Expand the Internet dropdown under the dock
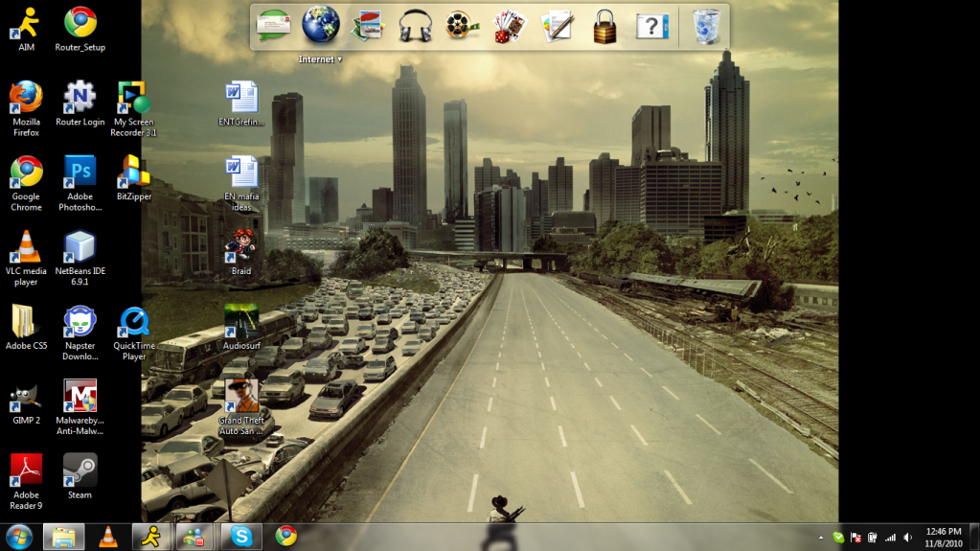 [339, 59]
